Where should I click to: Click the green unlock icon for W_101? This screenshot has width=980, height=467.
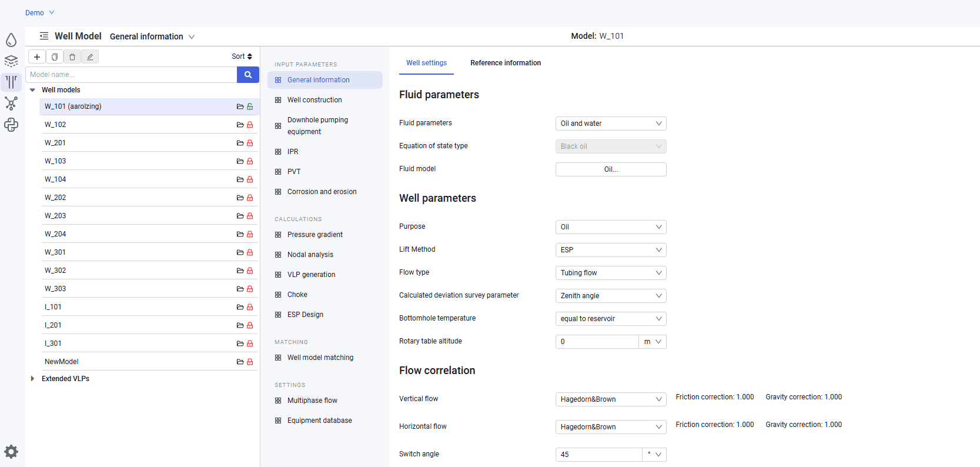250,106
